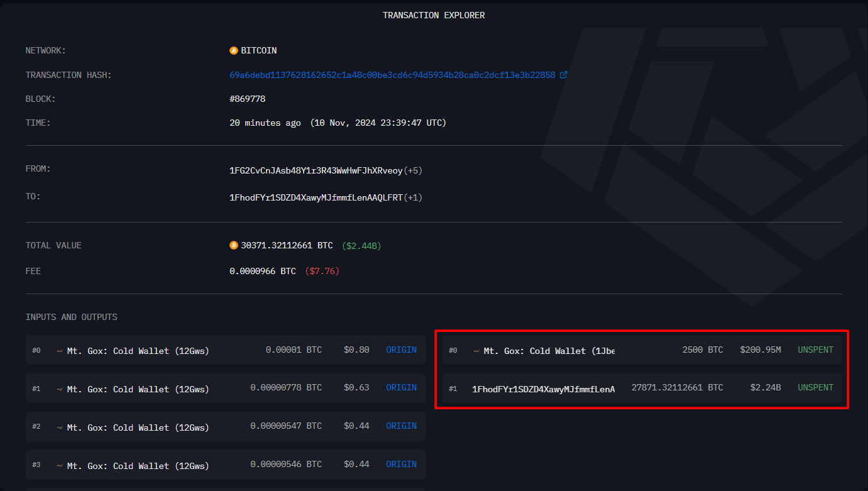Screen dimensions: 868x491
Task: Click the Mt. Gox entity icon in input #2
Action: (x=60, y=428)
